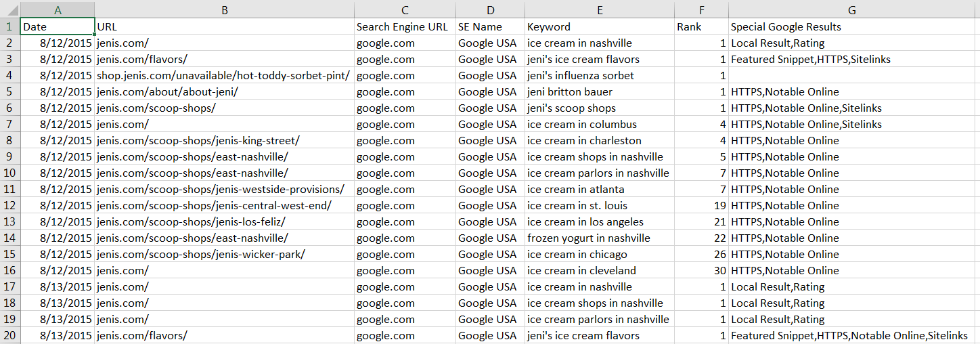The width and height of the screenshot is (980, 344).
Task: Click the Special Google Results header cell
Action: (x=851, y=27)
